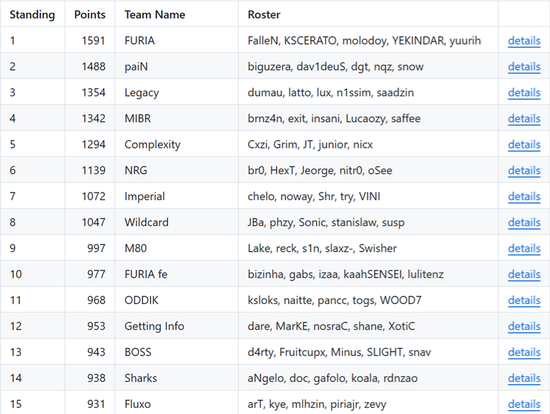Open details link for FURIA

point(524,41)
